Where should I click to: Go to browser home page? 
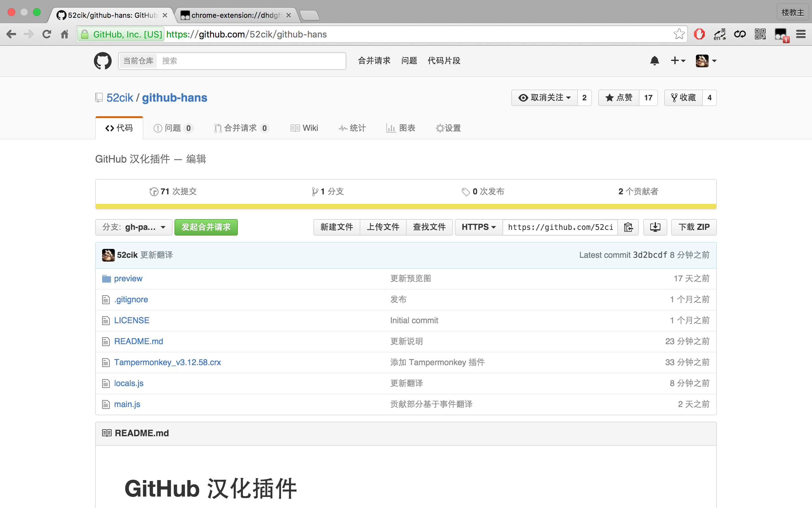[x=64, y=34]
